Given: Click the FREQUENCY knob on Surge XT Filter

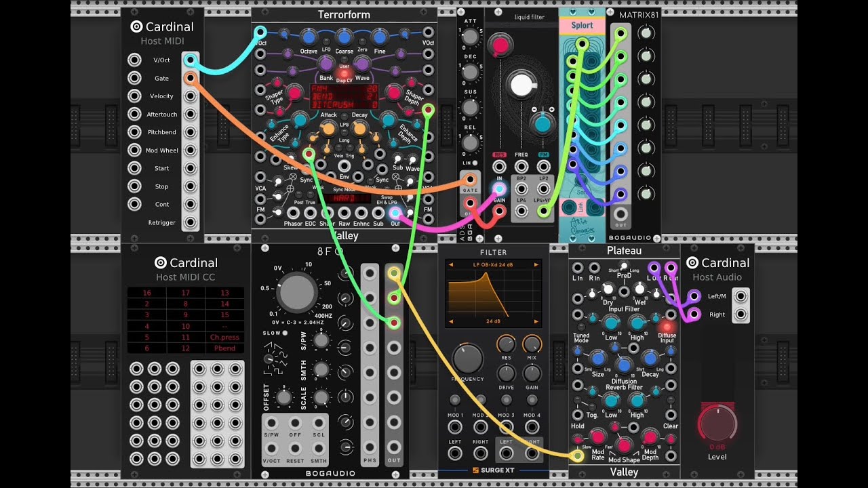Looking at the screenshot, I should pos(468,359).
